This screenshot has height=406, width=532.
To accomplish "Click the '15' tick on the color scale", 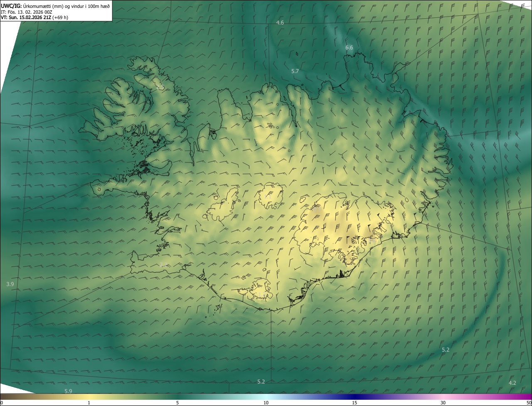I will (355, 403).
